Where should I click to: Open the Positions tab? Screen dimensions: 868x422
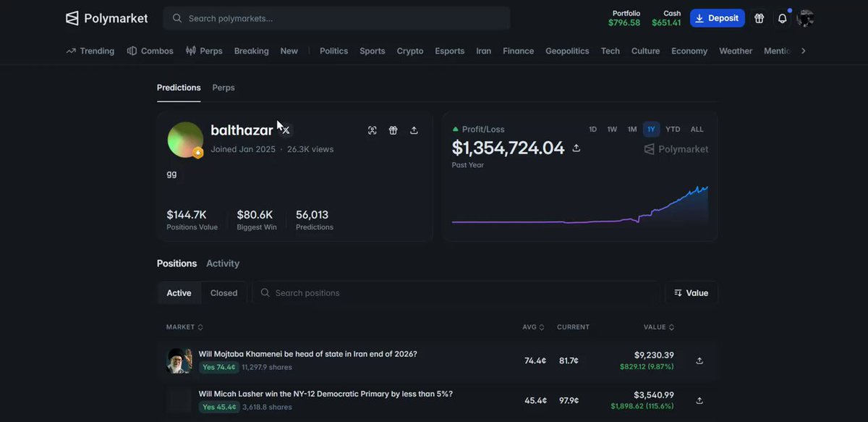pyautogui.click(x=176, y=263)
